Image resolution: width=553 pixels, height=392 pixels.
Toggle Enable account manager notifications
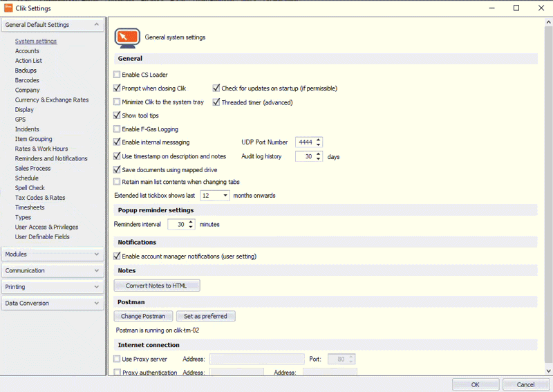coord(117,256)
